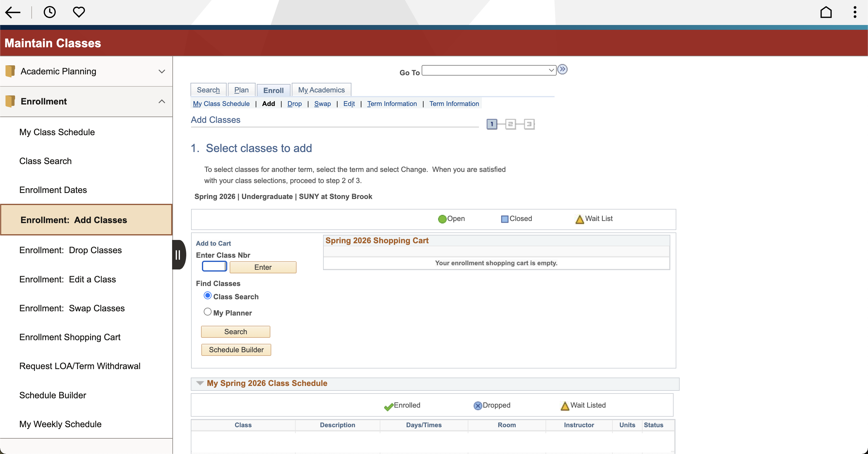The width and height of the screenshot is (868, 454).
Task: Click the Enrollment folder icon
Action: pos(11,101)
